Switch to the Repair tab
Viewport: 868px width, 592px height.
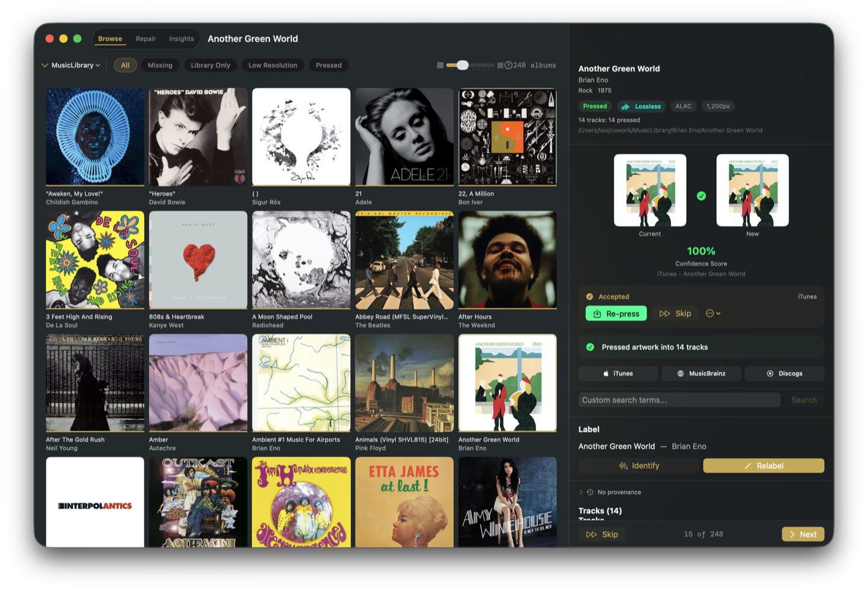click(x=145, y=38)
